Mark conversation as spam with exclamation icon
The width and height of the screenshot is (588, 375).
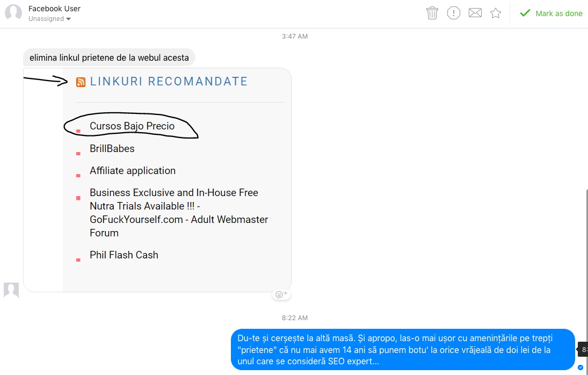click(x=454, y=13)
